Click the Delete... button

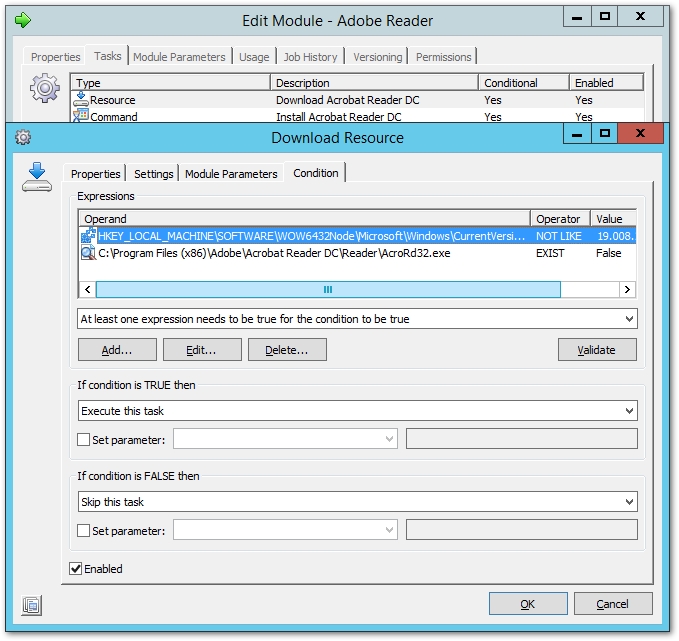(287, 350)
